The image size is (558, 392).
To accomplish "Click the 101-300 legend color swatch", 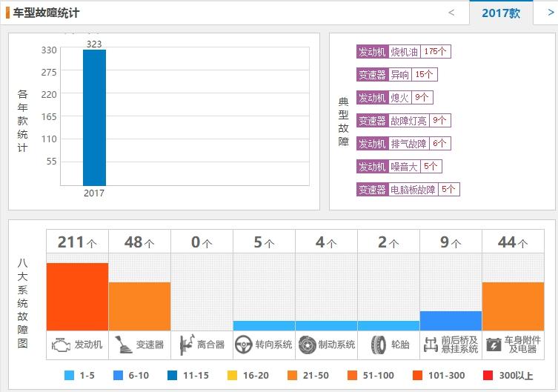I will pyautogui.click(x=417, y=375).
